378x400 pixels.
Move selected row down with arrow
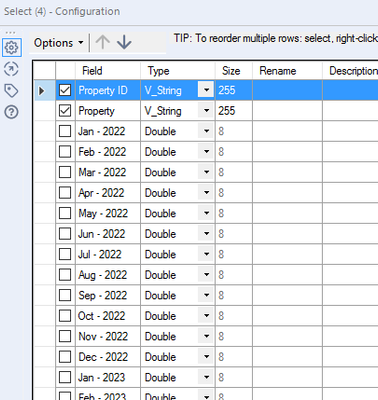pyautogui.click(x=124, y=43)
